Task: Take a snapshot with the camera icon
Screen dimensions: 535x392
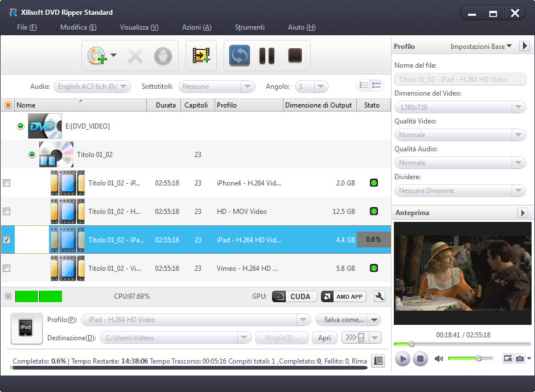Action: 520,358
